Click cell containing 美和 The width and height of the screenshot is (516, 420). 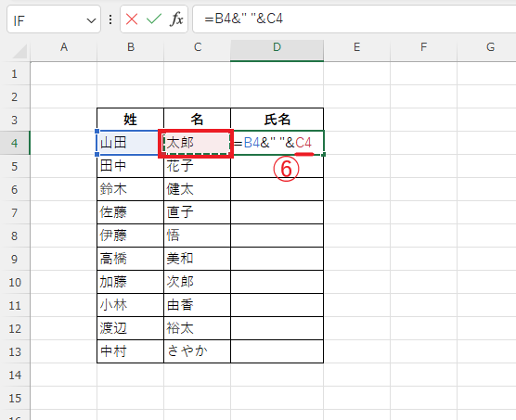click(198, 259)
